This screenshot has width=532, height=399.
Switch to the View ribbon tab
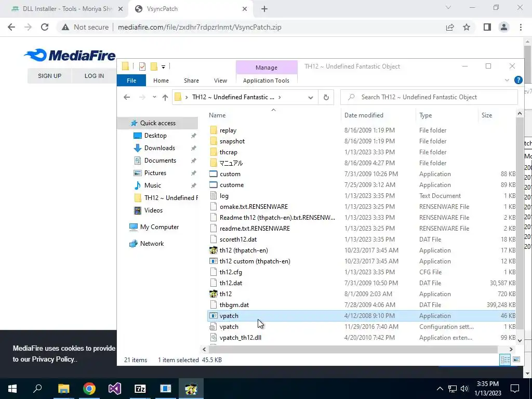coord(220,81)
